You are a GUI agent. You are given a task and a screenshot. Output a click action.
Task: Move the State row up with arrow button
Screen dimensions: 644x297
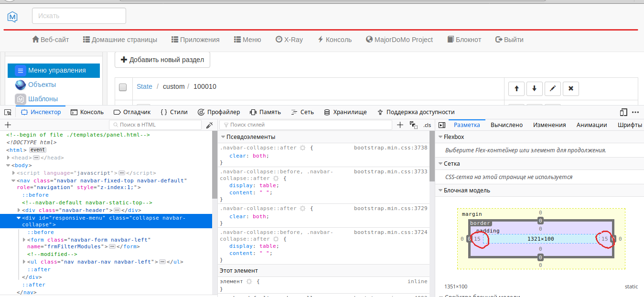516,88
